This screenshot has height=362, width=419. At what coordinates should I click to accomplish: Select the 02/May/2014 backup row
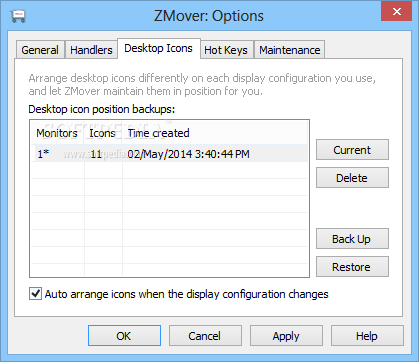pyautogui.click(x=169, y=154)
